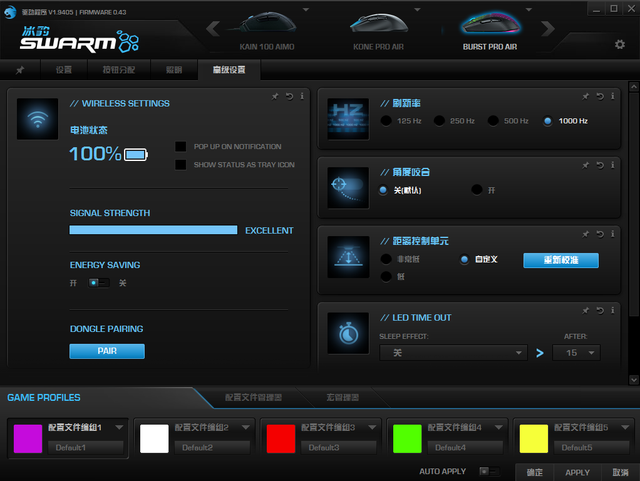Expand 配置文件编组4 profile dropdown arrow
The height and width of the screenshot is (481, 640).
(499, 428)
